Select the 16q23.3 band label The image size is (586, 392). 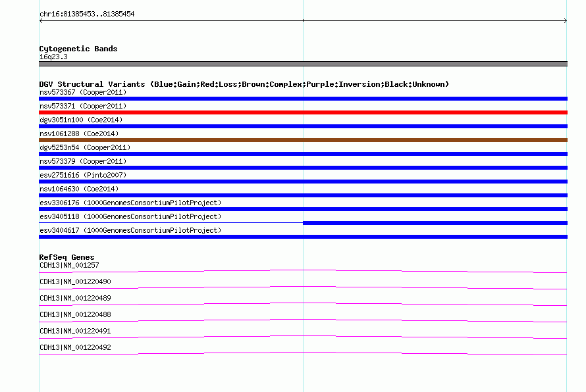[53, 57]
